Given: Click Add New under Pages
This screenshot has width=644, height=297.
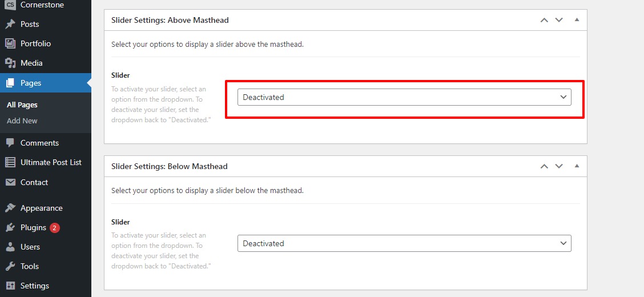Looking at the screenshot, I should click(x=22, y=121).
